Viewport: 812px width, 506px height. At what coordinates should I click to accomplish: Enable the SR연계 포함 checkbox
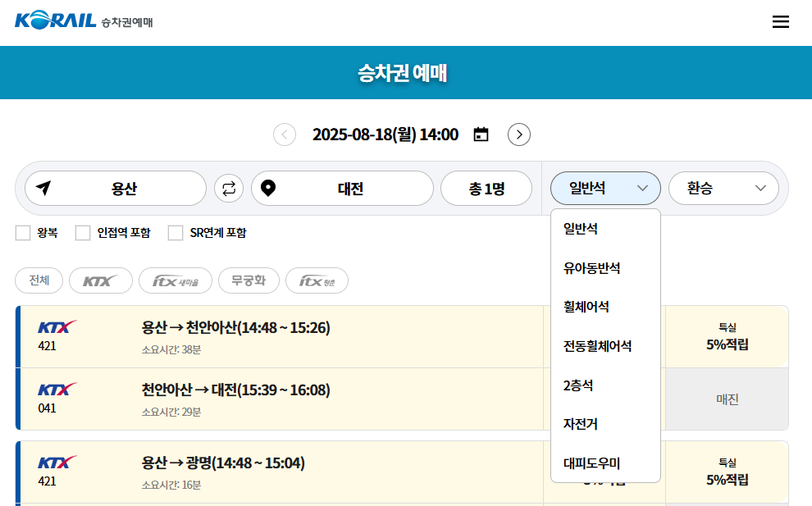click(x=176, y=233)
